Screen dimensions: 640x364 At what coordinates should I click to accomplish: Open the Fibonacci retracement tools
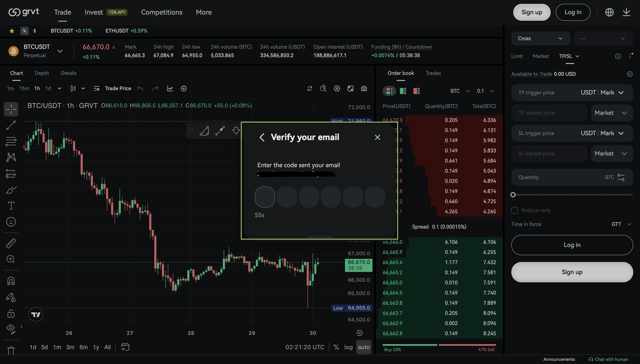pos(11,141)
